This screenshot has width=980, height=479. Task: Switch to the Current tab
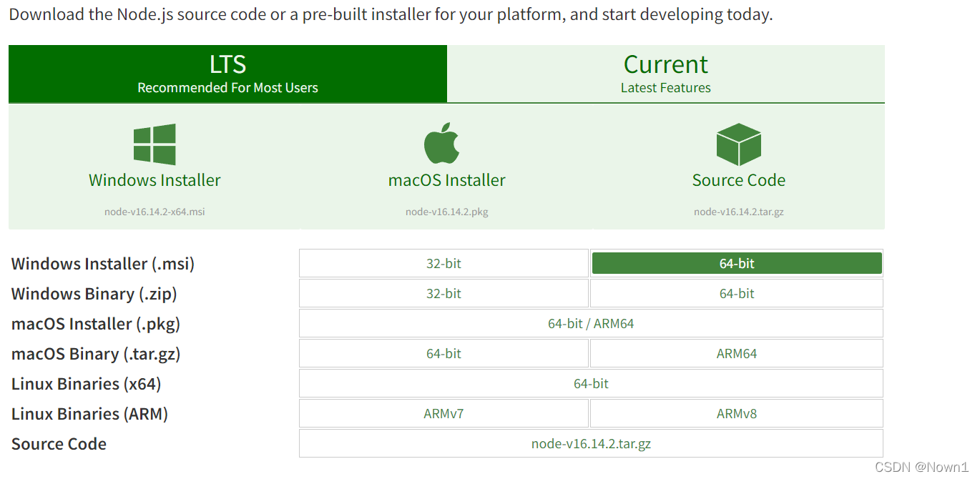point(666,74)
